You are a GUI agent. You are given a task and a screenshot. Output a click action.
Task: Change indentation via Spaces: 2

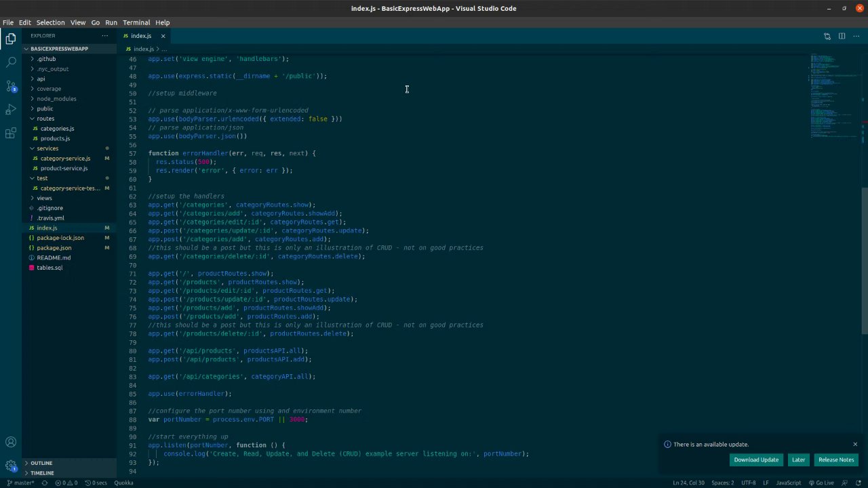(723, 483)
